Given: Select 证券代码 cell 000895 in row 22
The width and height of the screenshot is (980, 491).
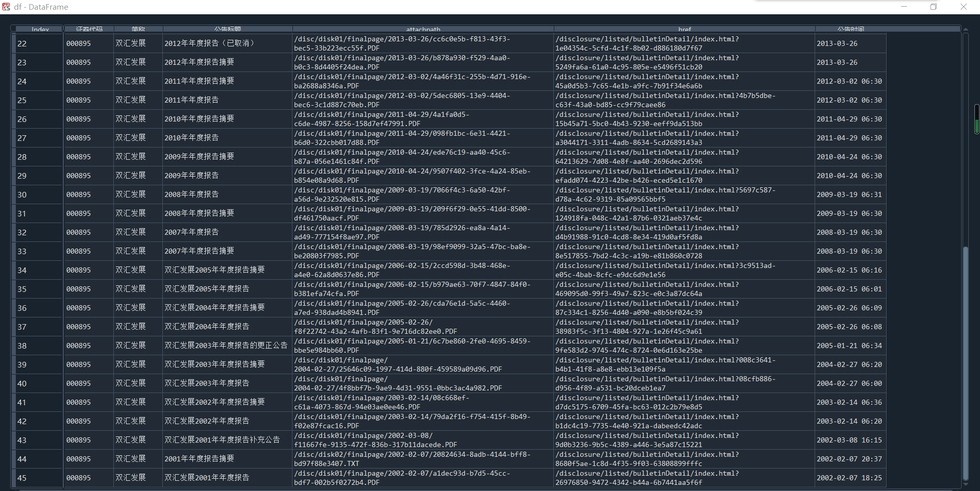Looking at the screenshot, I should click(x=89, y=43).
